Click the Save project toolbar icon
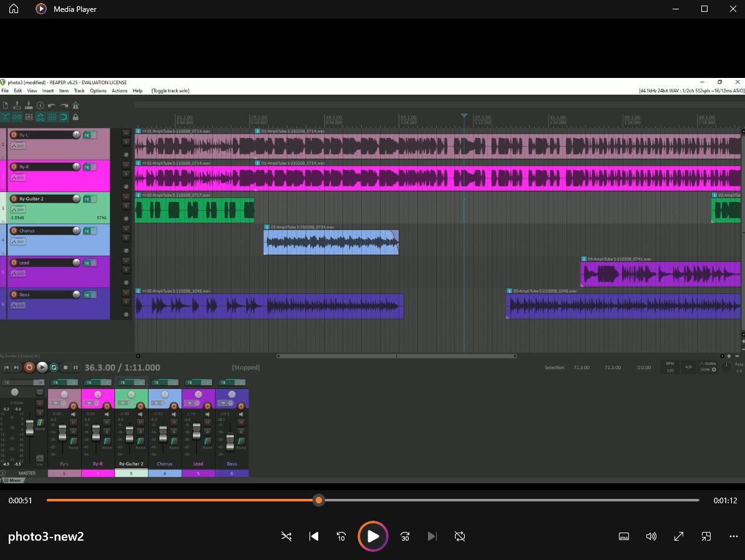This screenshot has width=745, height=560. pyautogui.click(x=29, y=105)
